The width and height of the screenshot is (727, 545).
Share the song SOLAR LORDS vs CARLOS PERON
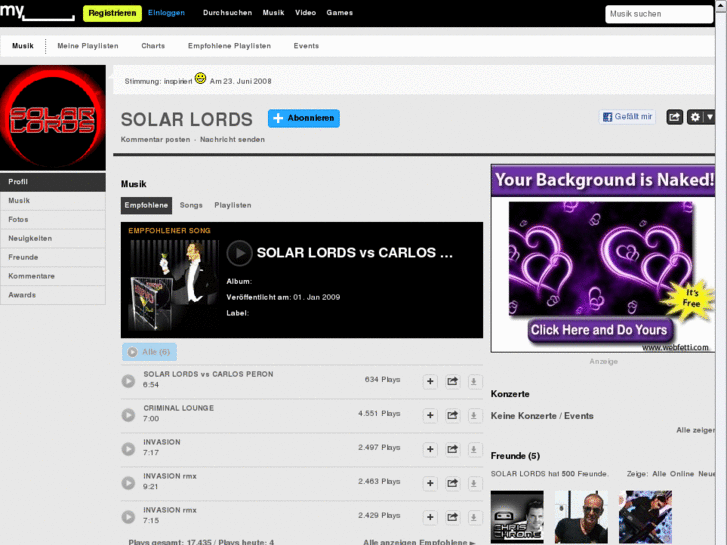[452, 381]
